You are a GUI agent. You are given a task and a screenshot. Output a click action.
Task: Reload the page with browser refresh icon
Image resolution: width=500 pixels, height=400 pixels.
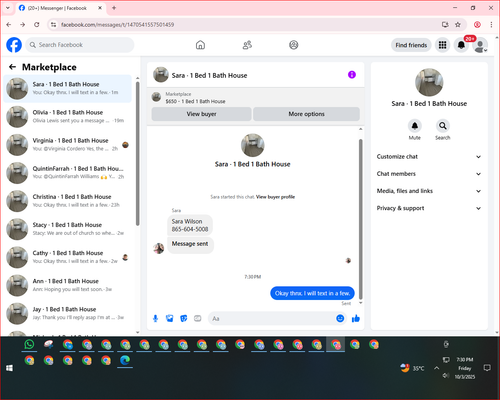click(37, 25)
